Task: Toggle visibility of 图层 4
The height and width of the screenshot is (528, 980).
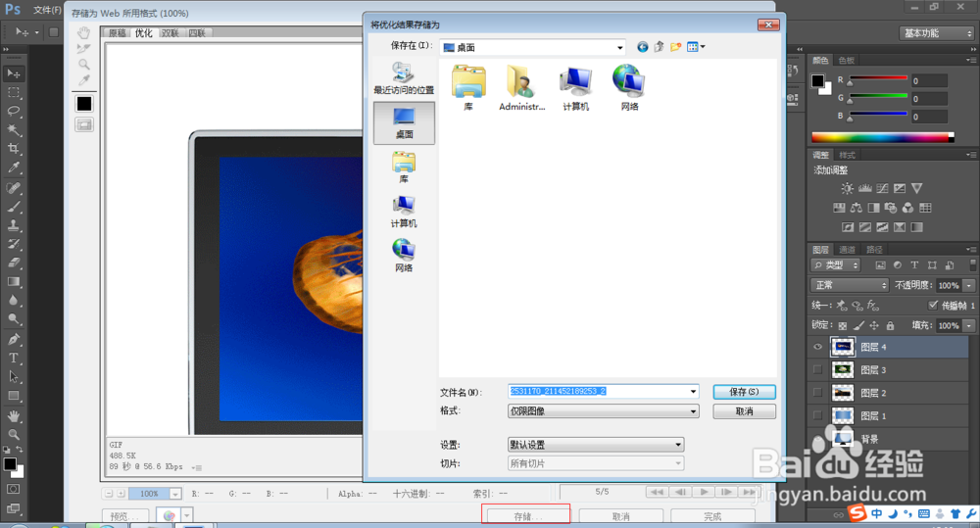Action: point(817,347)
